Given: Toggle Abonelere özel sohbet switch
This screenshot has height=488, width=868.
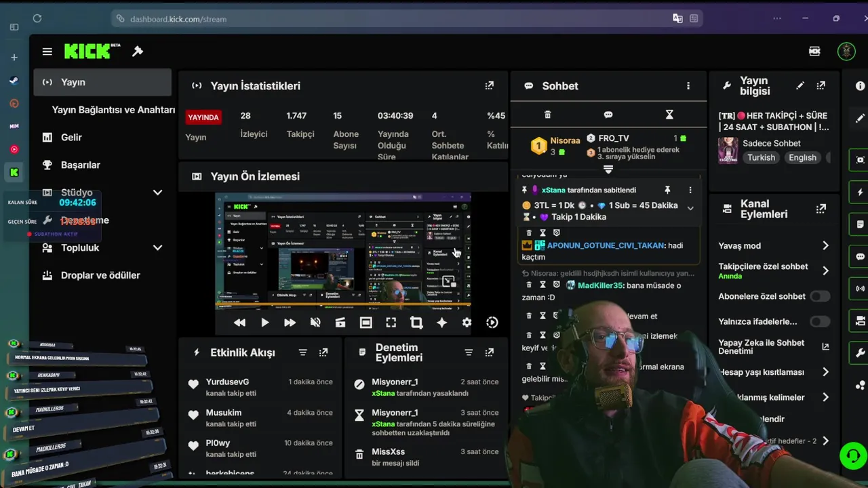Looking at the screenshot, I should click(820, 296).
